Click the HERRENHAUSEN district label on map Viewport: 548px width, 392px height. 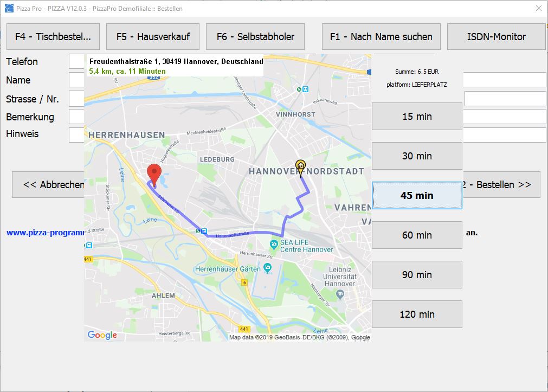click(x=126, y=135)
